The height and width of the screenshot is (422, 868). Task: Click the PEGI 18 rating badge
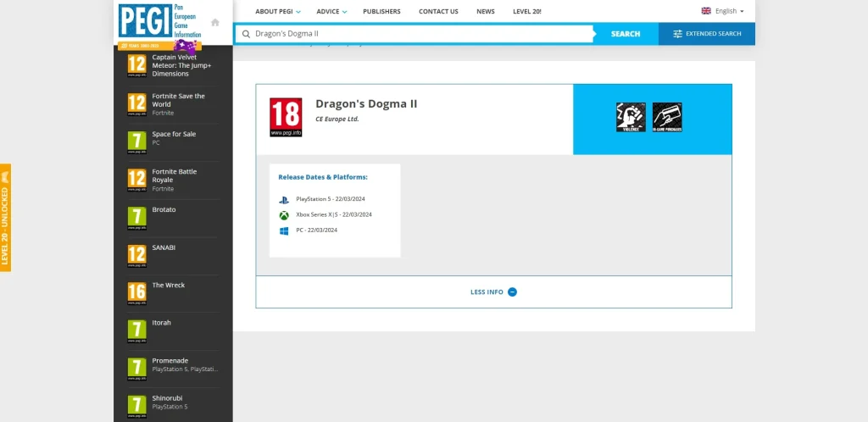(x=286, y=118)
